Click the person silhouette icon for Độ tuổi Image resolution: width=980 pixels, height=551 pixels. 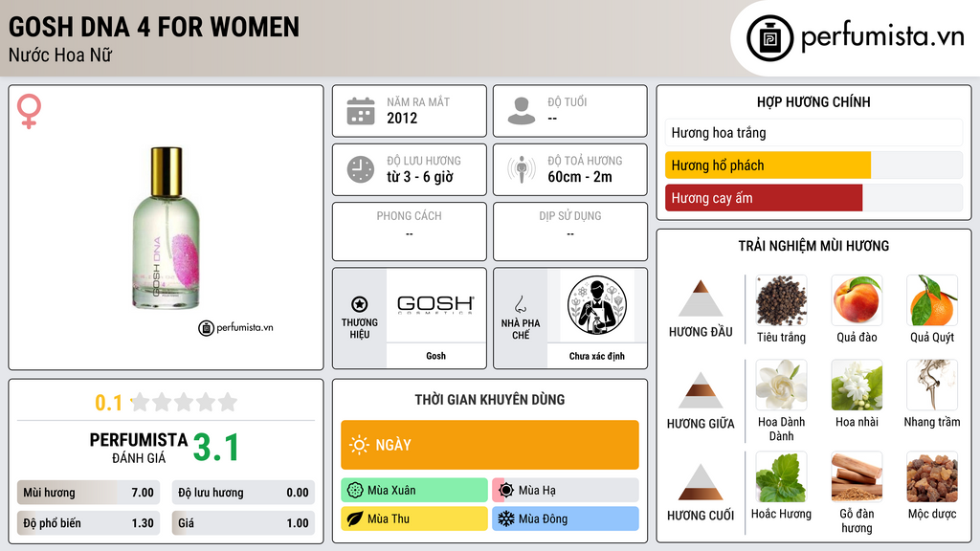coord(522,111)
